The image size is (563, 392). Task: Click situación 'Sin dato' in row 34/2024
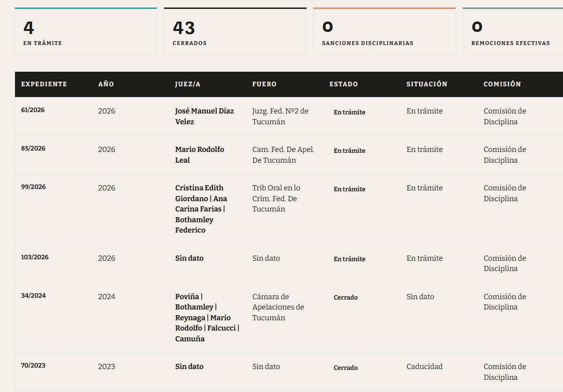click(420, 297)
